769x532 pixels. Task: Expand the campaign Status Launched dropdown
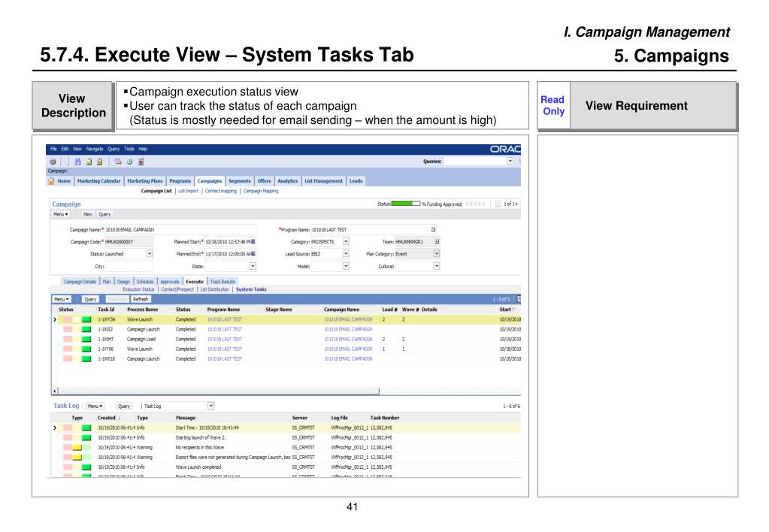click(x=148, y=253)
